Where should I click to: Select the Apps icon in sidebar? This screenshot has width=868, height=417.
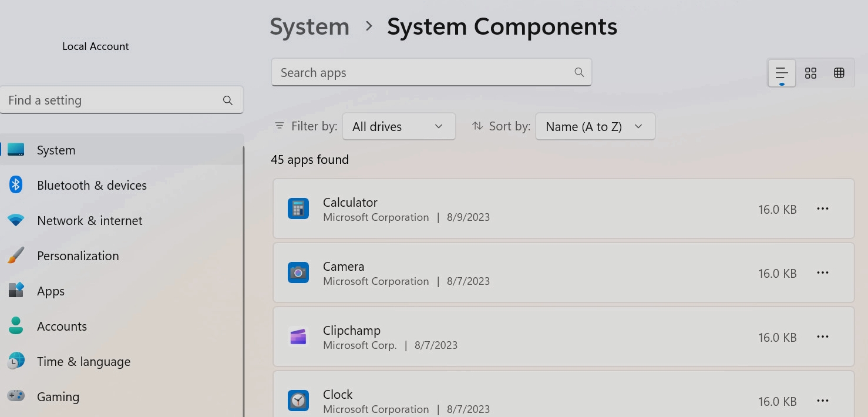[x=16, y=291]
